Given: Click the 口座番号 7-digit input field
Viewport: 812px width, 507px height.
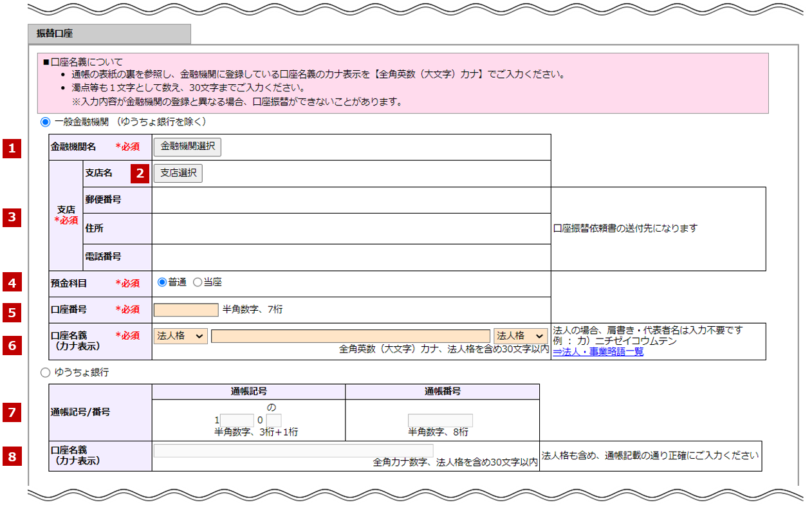Looking at the screenshot, I should 186,310.
